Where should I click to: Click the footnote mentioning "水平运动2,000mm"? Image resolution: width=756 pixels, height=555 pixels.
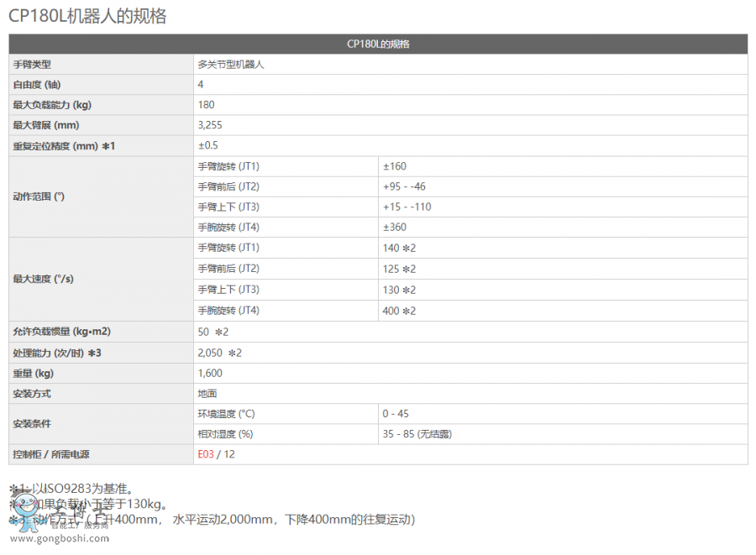click(x=213, y=520)
